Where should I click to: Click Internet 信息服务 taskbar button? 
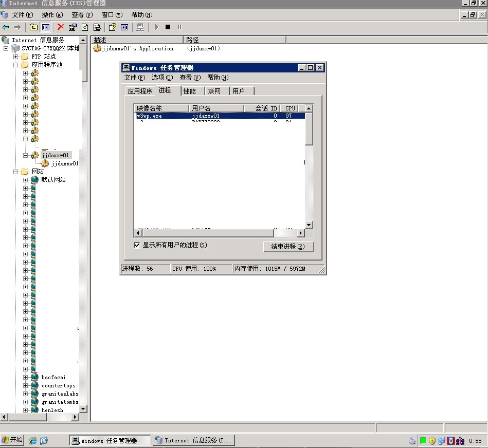coord(193,440)
